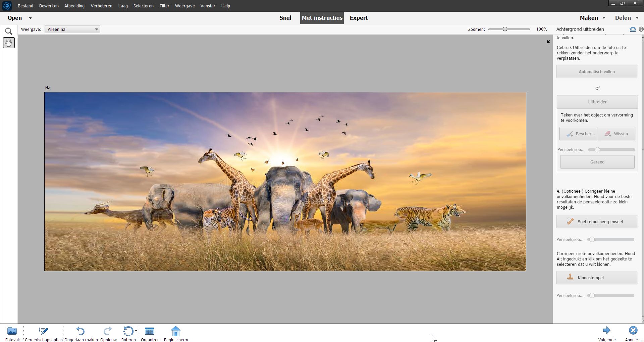The image size is (644, 342).
Task: Go to Beginscherm home screen
Action: coord(176,334)
